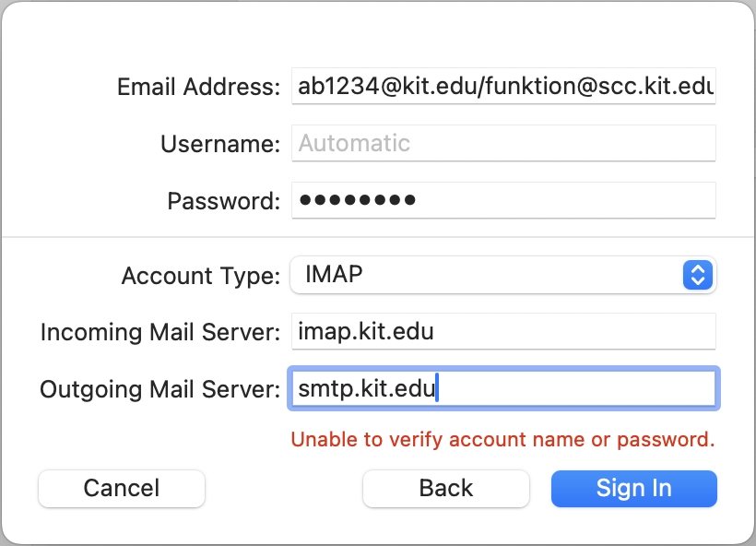Click the "Email Address:" label

[198, 88]
